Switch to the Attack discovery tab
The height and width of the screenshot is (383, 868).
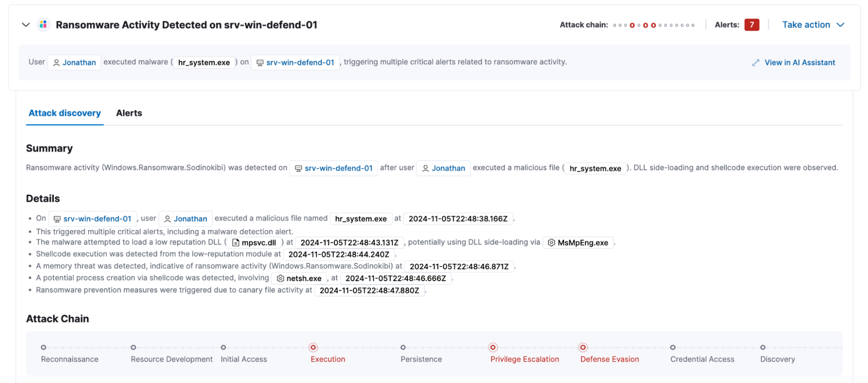tap(65, 113)
